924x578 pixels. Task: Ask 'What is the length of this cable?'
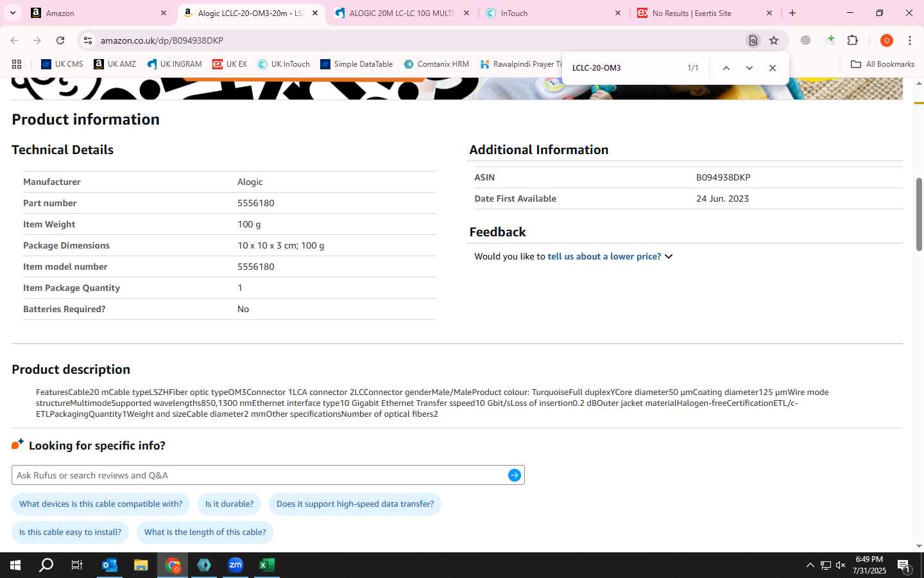coord(205,532)
